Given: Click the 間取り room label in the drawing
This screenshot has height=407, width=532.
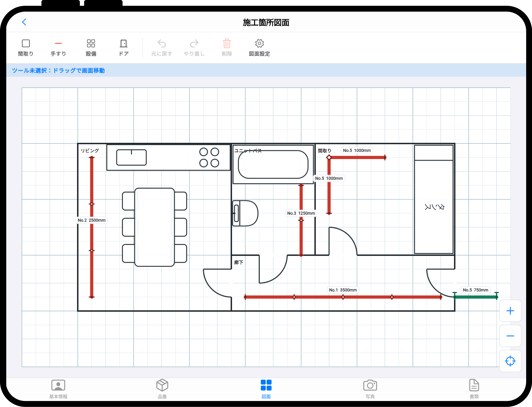Looking at the screenshot, I should point(324,151).
